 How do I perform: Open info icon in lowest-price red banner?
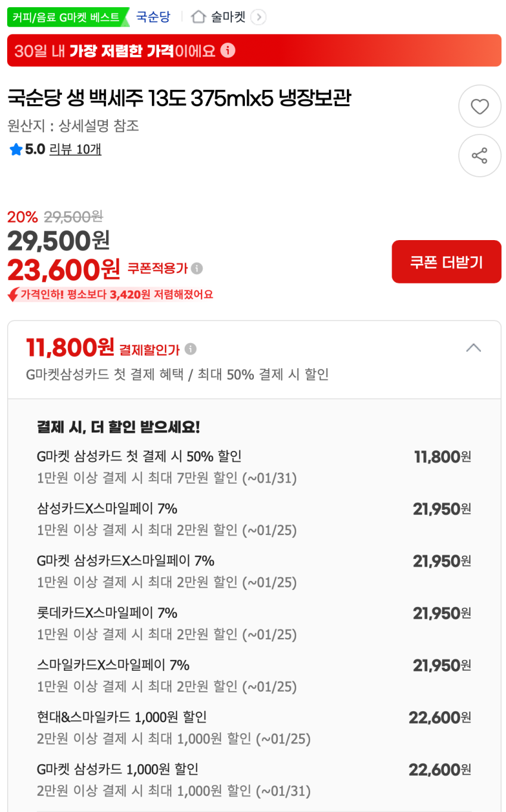[228, 51]
